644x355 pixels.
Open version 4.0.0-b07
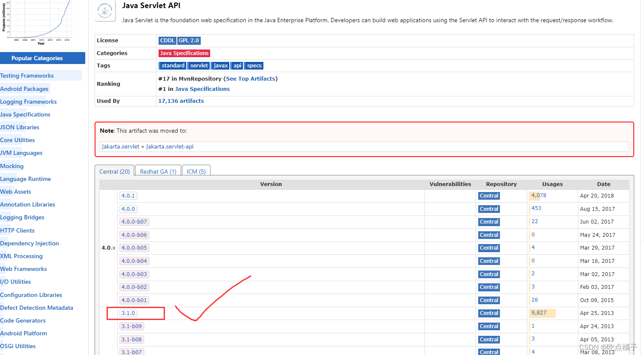coord(134,222)
